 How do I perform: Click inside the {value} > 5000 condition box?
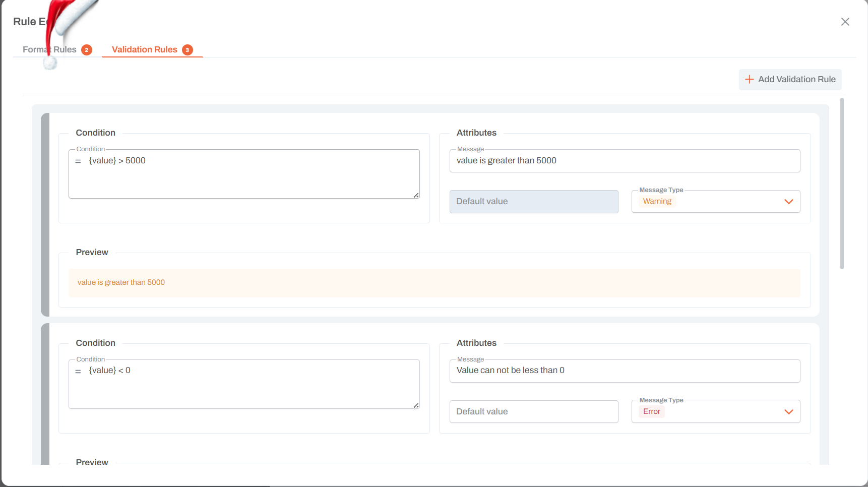point(244,173)
